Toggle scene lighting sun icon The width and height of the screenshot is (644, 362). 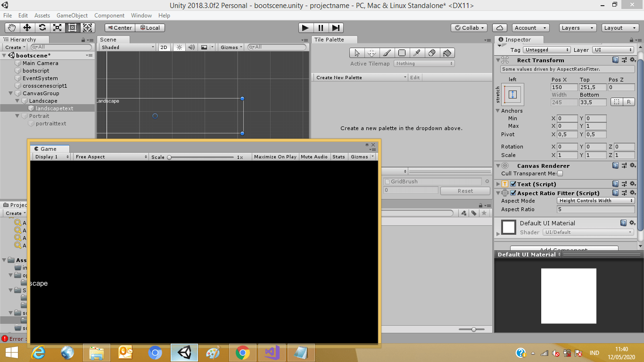tap(179, 47)
